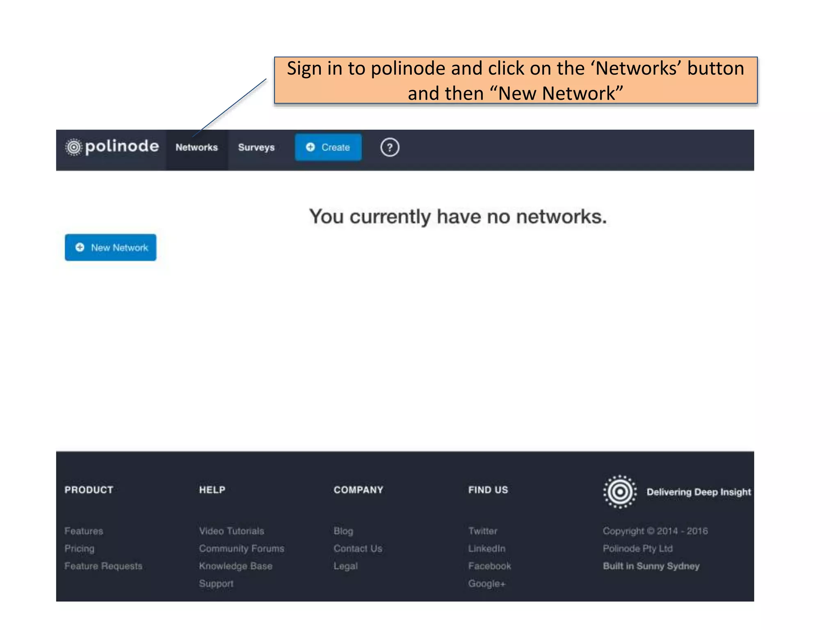Open the Networks tab
Screen dimensions: 840x630
pos(196,148)
